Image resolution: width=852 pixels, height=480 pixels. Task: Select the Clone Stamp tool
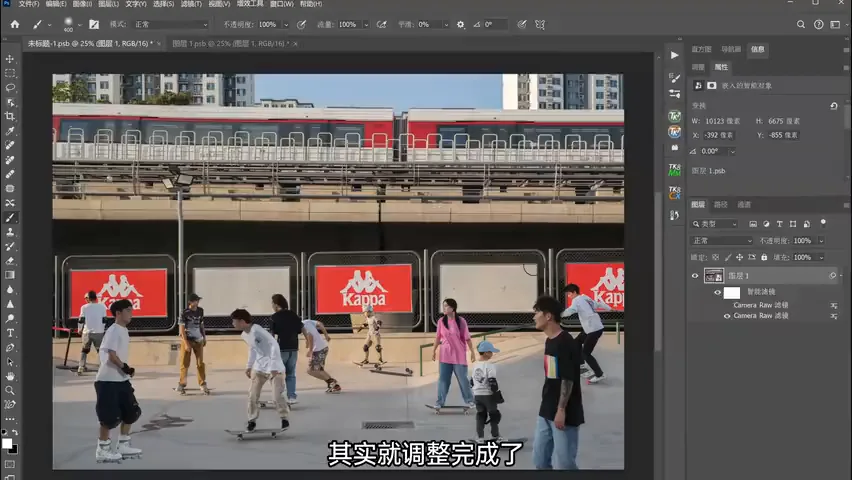coord(10,232)
